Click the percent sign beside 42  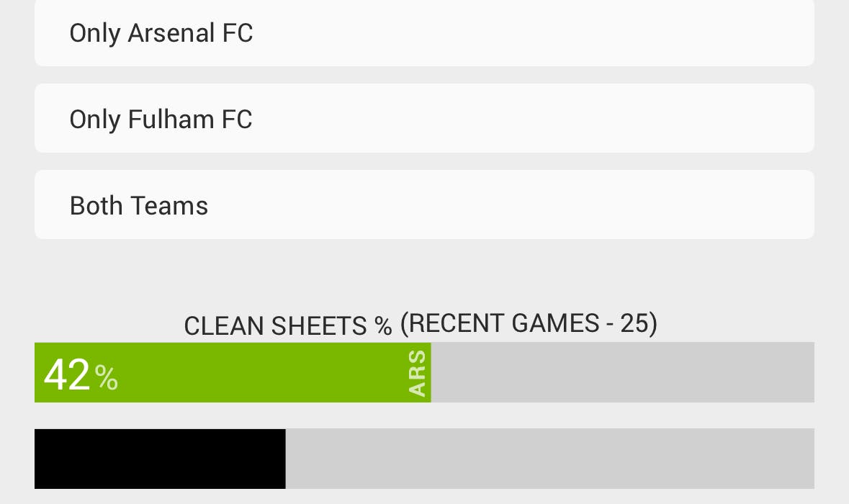coord(107,378)
